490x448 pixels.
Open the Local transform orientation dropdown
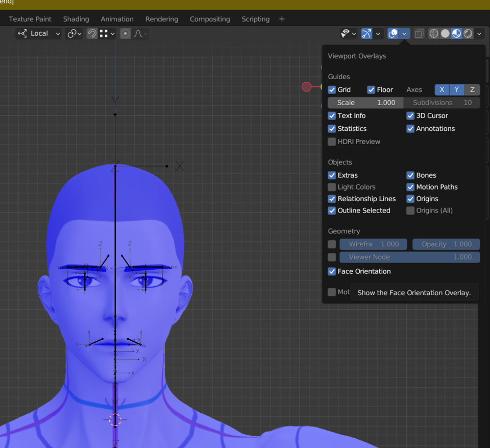(x=39, y=34)
